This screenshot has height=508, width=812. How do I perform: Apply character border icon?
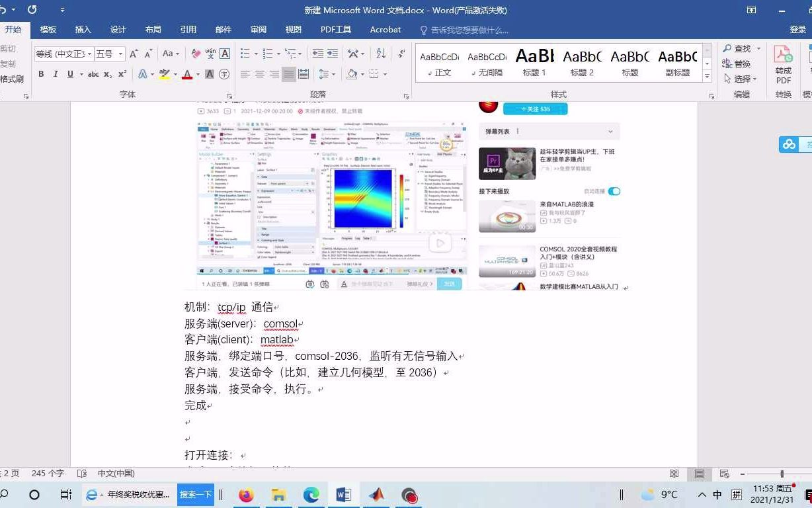225,54
